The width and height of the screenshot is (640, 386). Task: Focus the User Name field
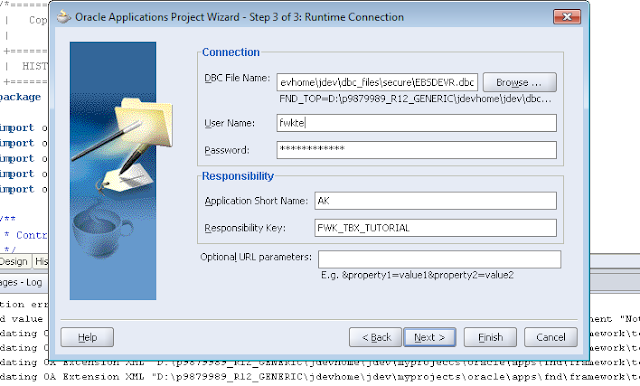click(416, 123)
